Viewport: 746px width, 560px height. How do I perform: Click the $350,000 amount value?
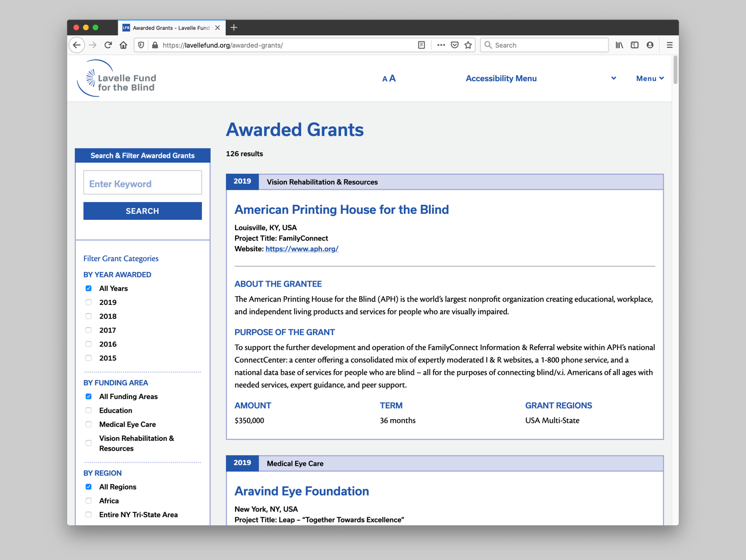click(249, 421)
